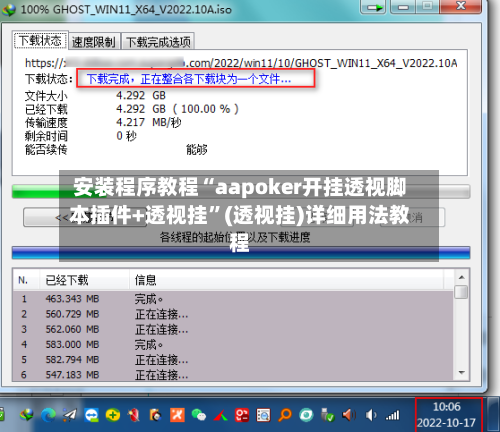
Task: Click the blue status text 下载完成，正在整合各下载块
Action: click(189, 79)
